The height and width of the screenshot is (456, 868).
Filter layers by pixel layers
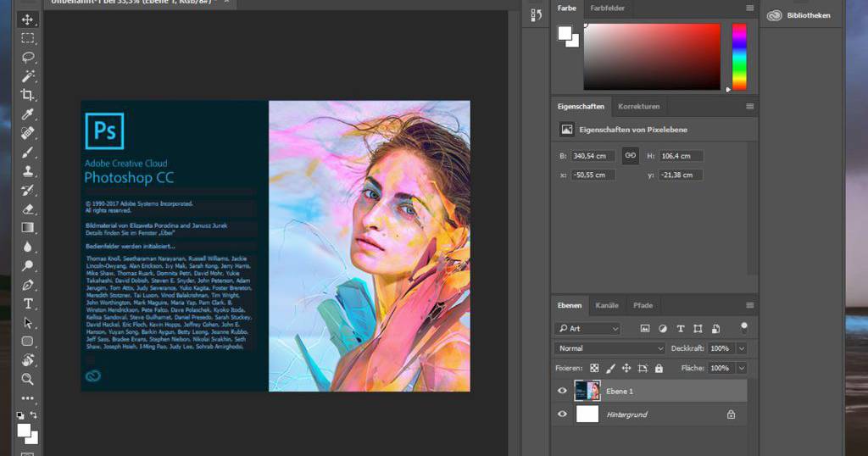click(x=645, y=328)
